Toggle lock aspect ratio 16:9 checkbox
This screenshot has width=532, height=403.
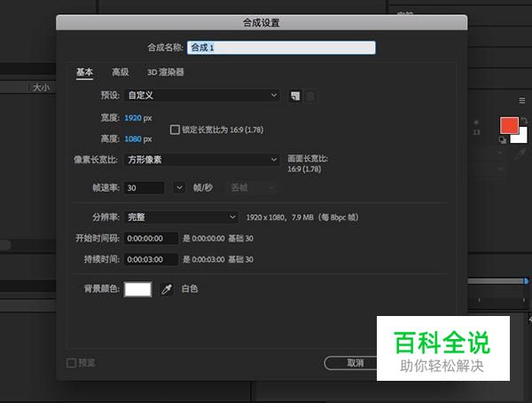coord(175,130)
